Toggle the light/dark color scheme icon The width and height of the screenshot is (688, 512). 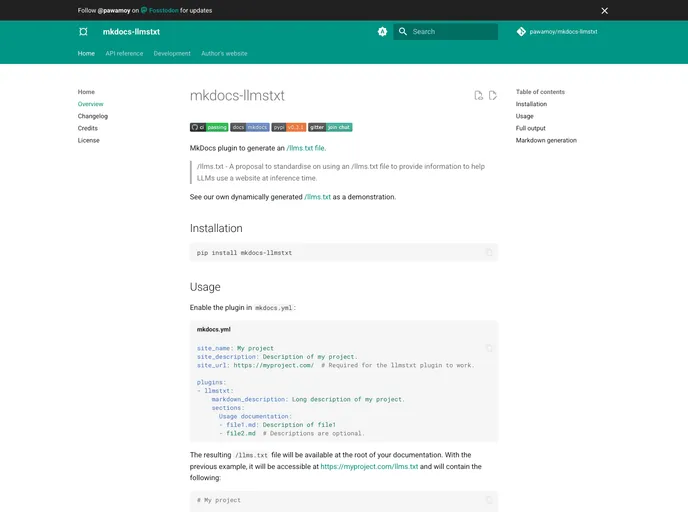(382, 32)
